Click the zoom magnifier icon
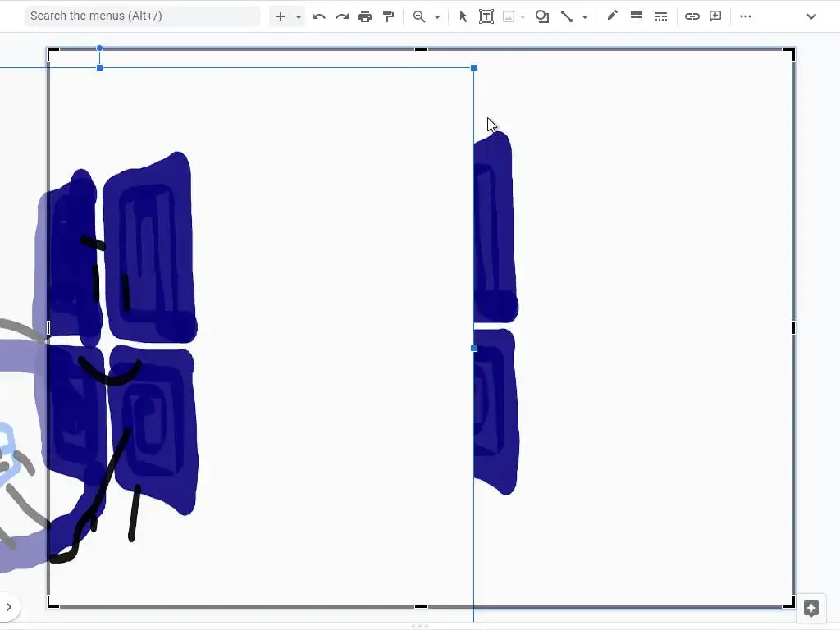Viewport: 840px width, 630px height. coord(419,16)
